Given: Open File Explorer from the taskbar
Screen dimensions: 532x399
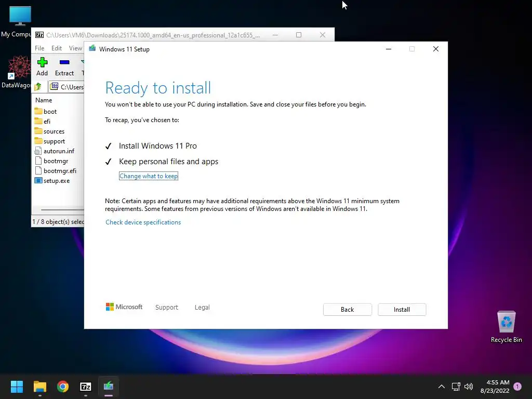Looking at the screenshot, I should 39,387.
